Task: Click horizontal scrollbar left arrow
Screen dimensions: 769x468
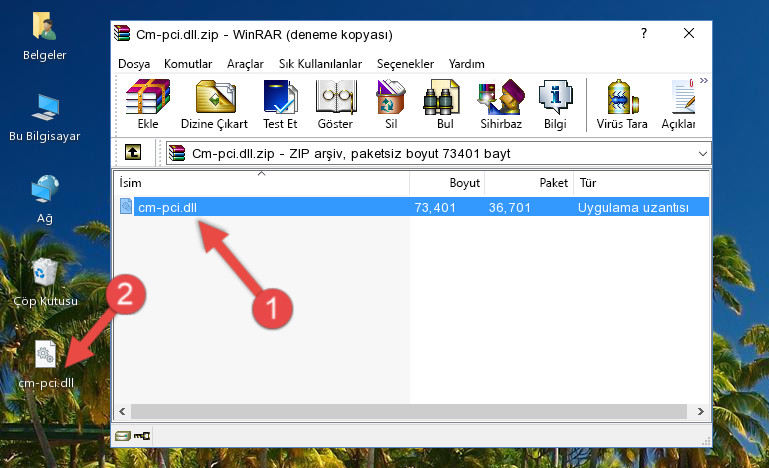Action: pos(123,412)
